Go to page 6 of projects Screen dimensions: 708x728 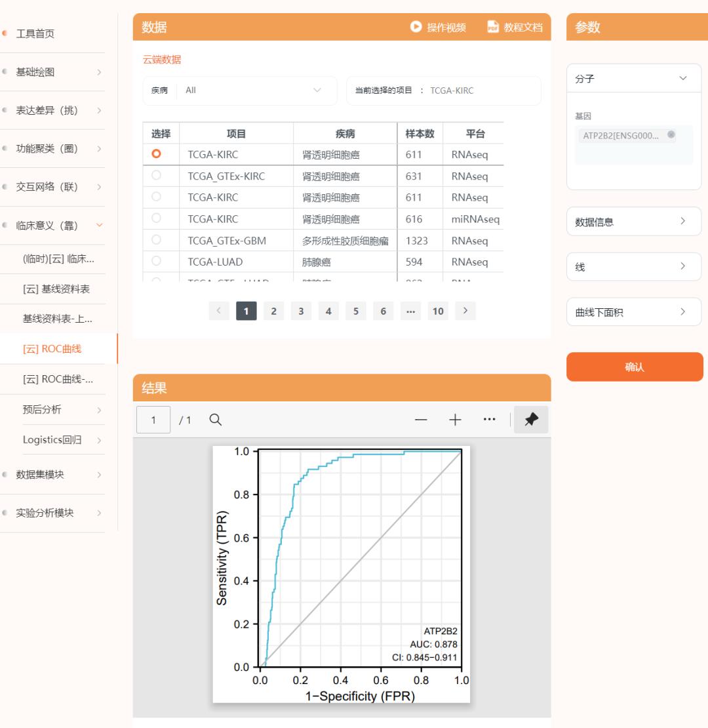(383, 311)
